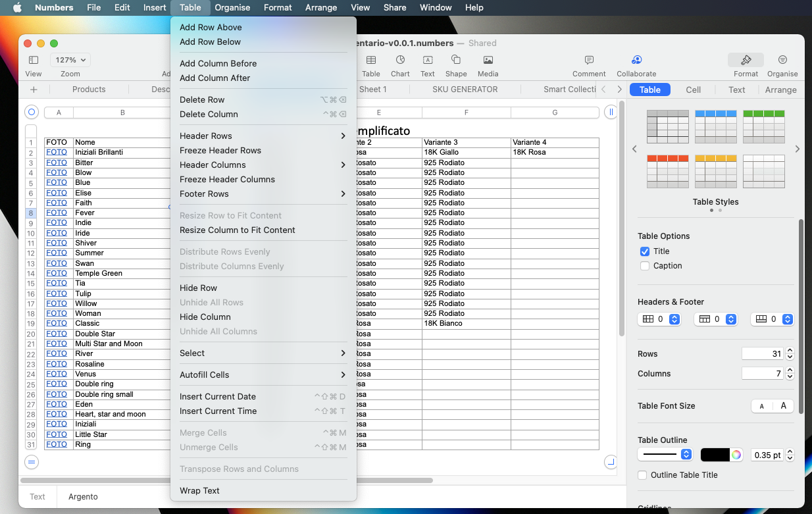Expand the Header Columns submenu

point(263,165)
